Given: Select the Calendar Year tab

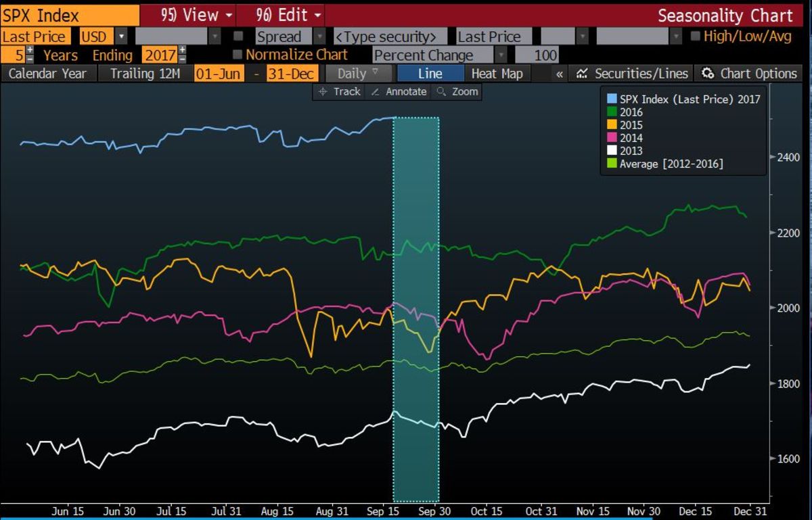Looking at the screenshot, I should click(47, 73).
